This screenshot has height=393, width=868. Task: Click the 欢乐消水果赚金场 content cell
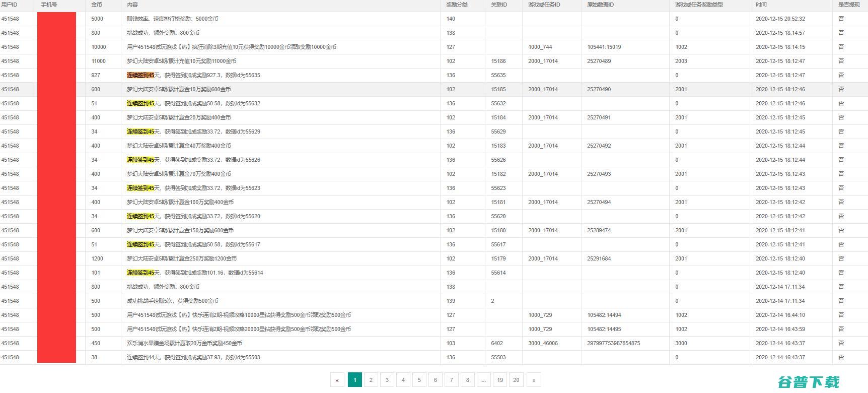click(185, 343)
